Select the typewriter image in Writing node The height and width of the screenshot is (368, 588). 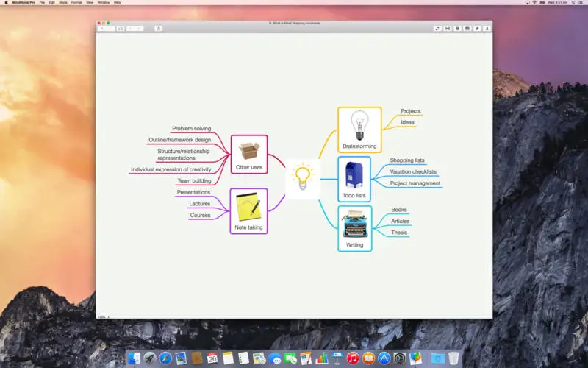click(x=355, y=224)
